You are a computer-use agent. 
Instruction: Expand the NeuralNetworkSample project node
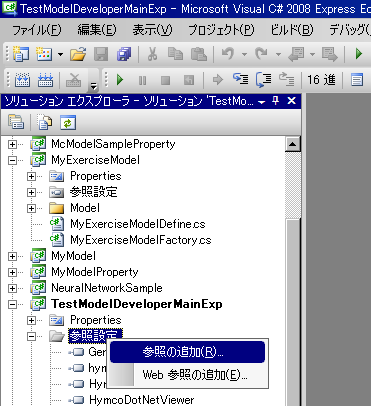(x=12, y=288)
